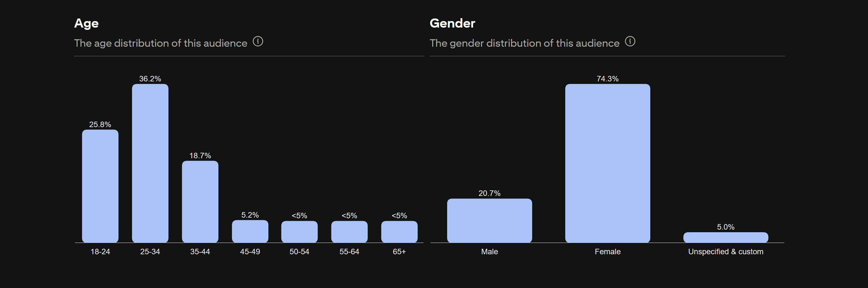Click the Gender distribution info icon

[x=630, y=42]
